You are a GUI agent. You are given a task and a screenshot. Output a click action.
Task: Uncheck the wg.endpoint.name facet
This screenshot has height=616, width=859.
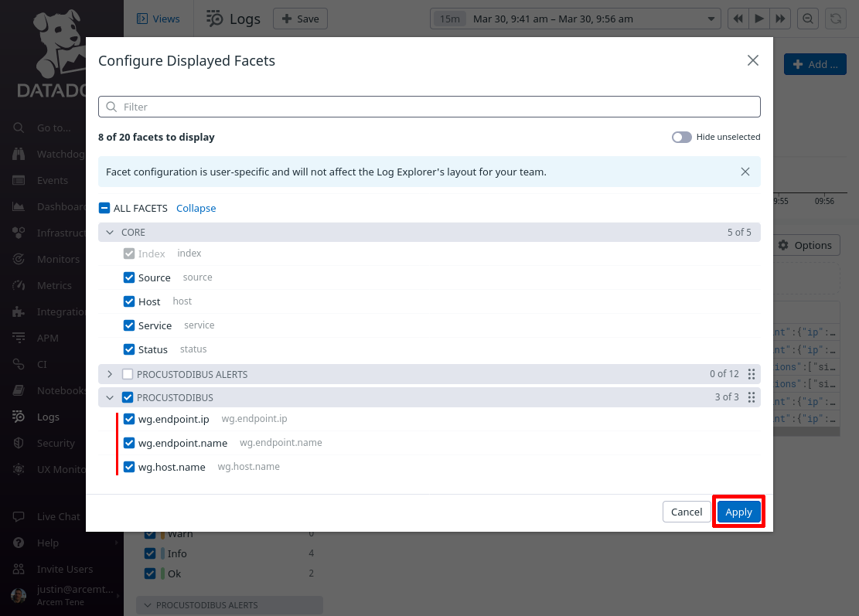(129, 443)
